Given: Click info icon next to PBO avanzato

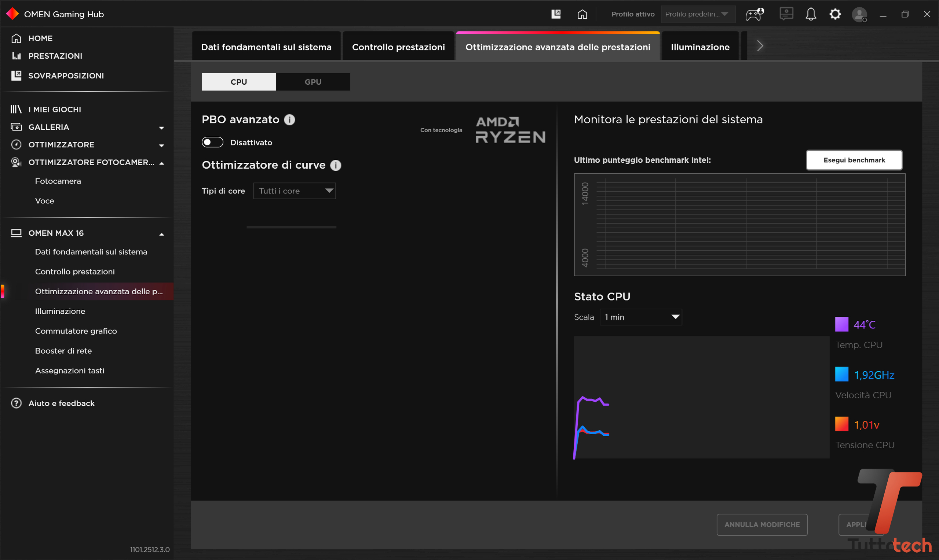Looking at the screenshot, I should (x=290, y=119).
